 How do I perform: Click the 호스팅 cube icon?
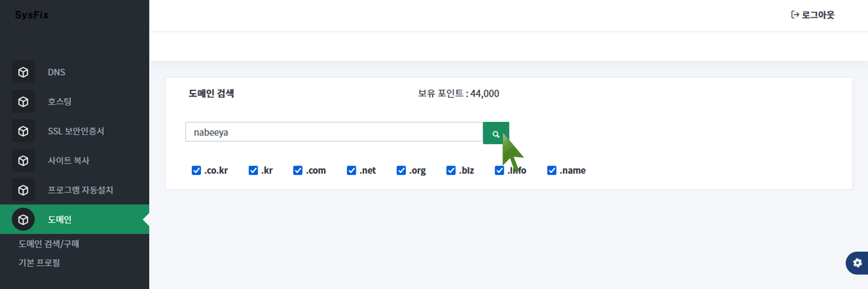pyautogui.click(x=23, y=102)
